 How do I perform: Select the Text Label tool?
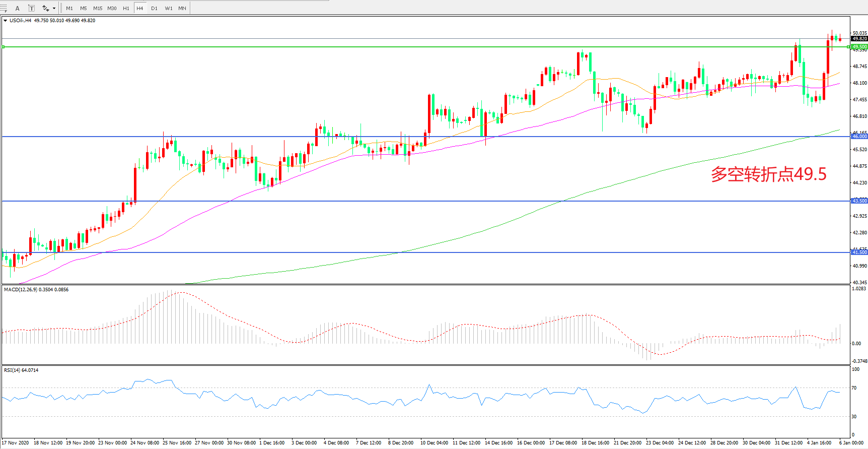tap(31, 8)
